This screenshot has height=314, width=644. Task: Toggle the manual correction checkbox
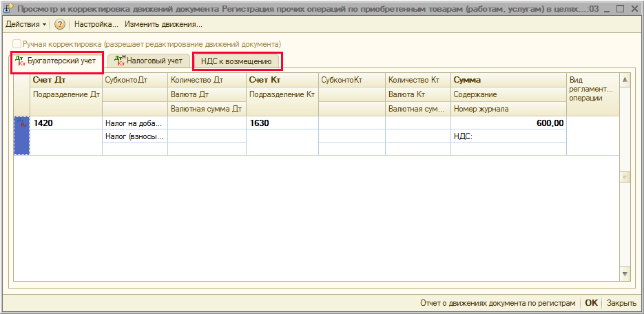pos(16,43)
